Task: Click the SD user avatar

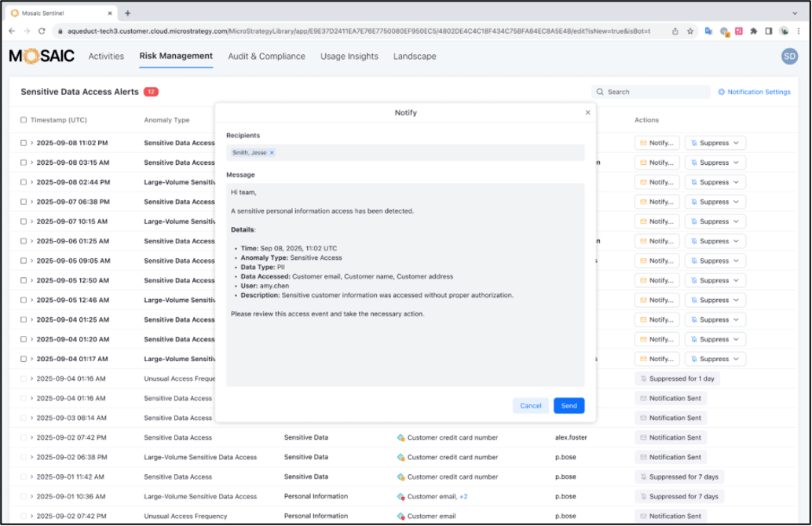Action: click(789, 56)
